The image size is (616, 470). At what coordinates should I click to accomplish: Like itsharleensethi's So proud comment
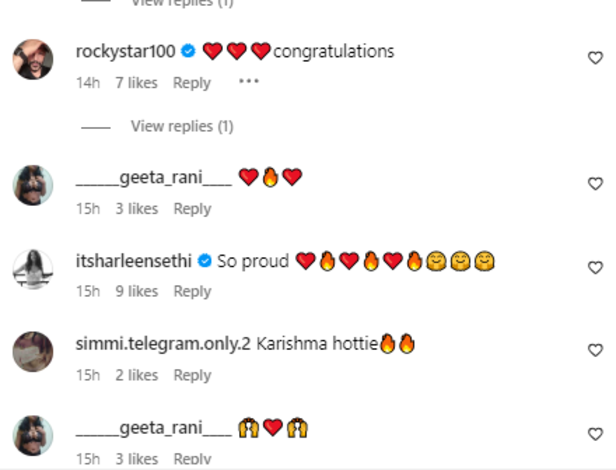point(595,267)
